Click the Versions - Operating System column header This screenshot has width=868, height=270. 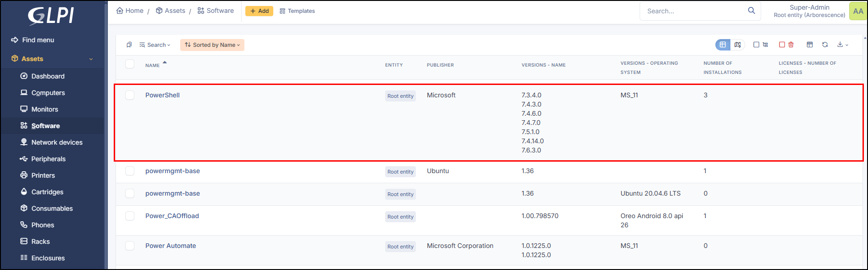pyautogui.click(x=649, y=67)
